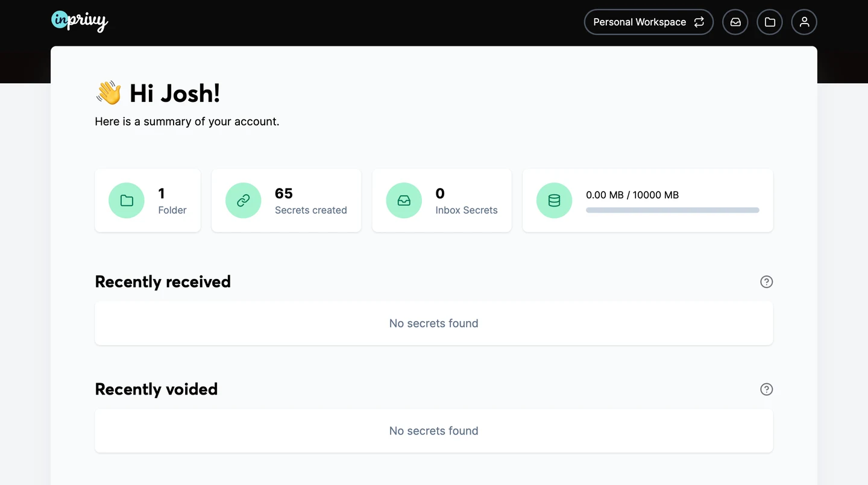Click the '0.00 MB / 10000 MB' text
Screen dimensions: 868x485
[x=632, y=195]
